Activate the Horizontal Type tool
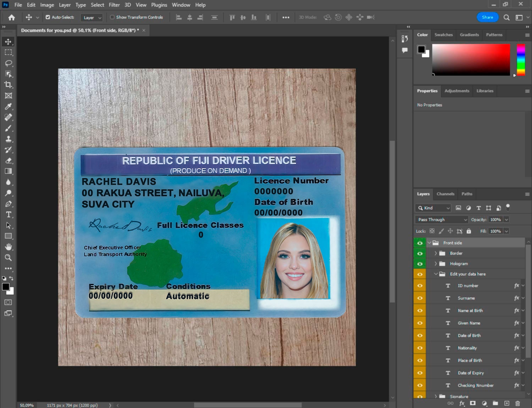Viewport: 532px width, 408px height. (x=9, y=214)
